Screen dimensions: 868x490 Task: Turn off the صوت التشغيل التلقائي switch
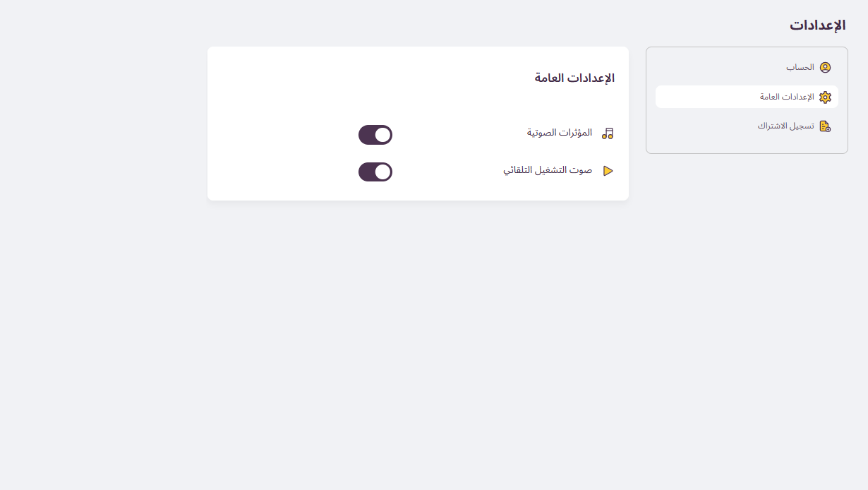coord(375,172)
